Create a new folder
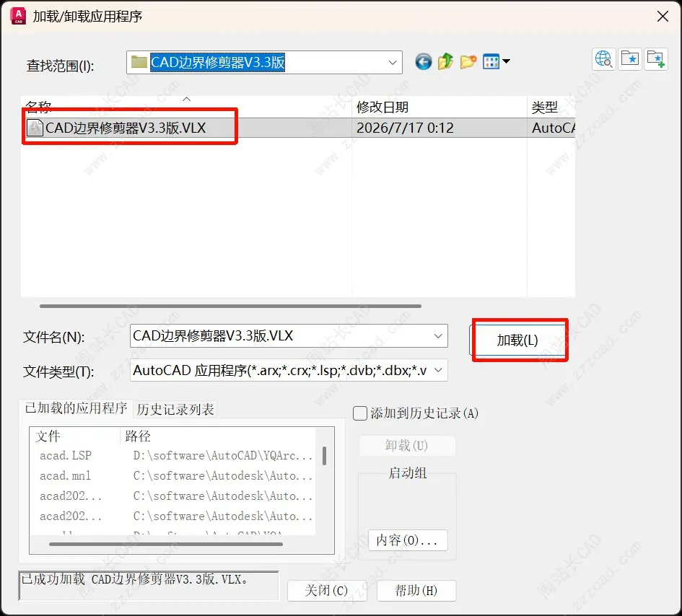The image size is (682, 616). (468, 62)
